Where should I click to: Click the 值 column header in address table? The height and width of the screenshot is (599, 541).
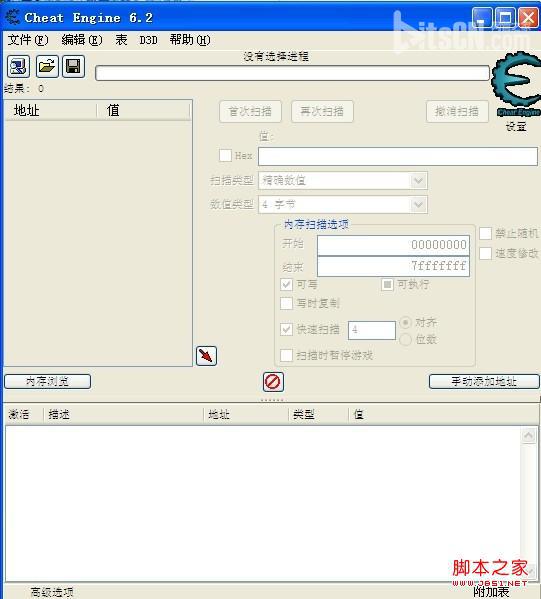(442, 414)
